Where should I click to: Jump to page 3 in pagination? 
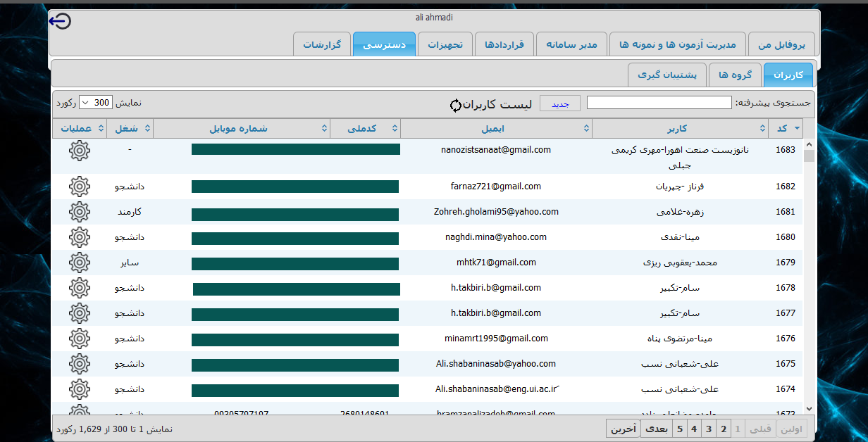tap(709, 429)
